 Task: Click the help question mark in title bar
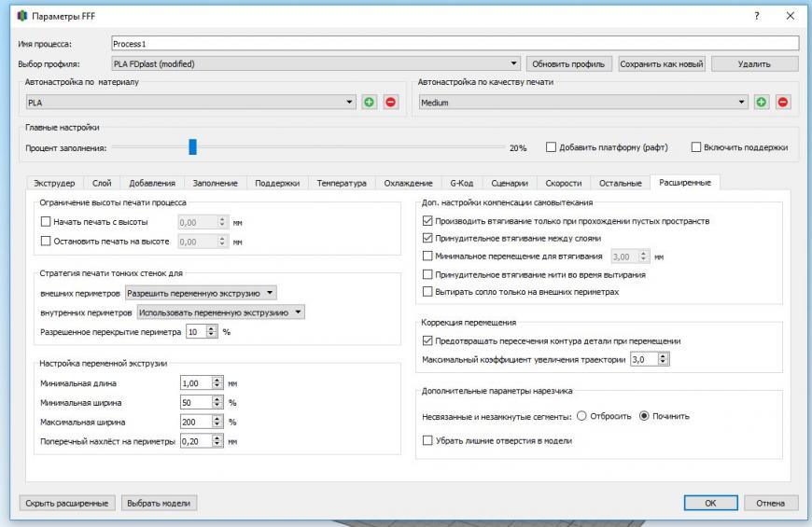point(757,16)
